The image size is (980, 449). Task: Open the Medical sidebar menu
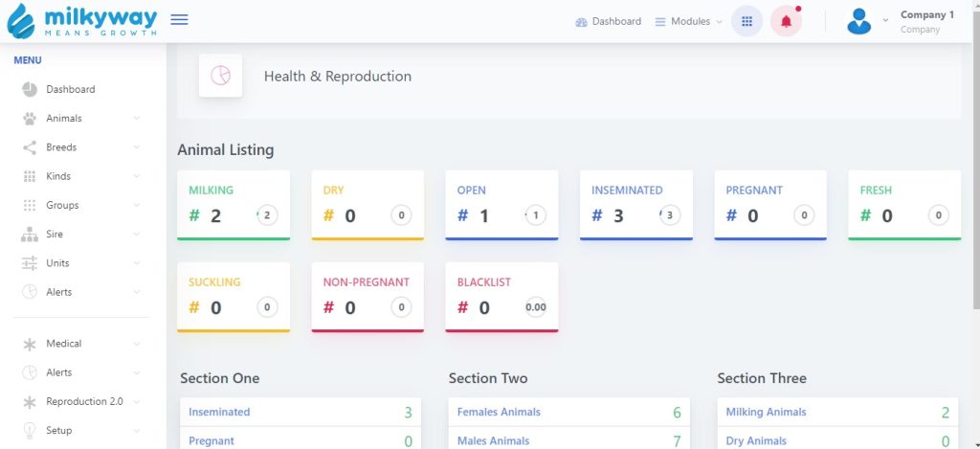[x=64, y=344]
